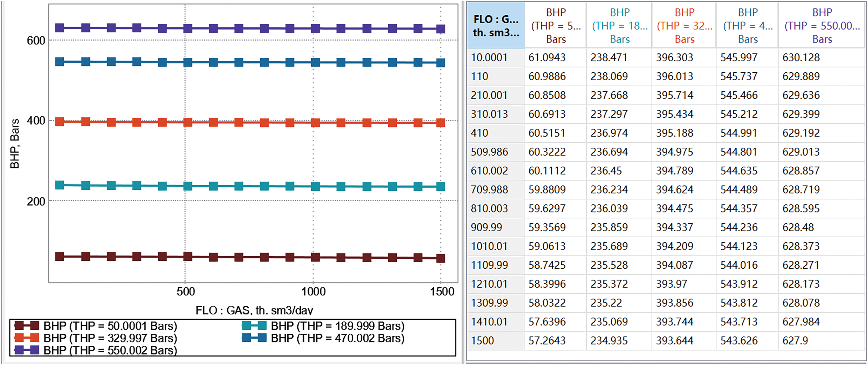Select the table cell with value 61.0943

click(x=547, y=58)
